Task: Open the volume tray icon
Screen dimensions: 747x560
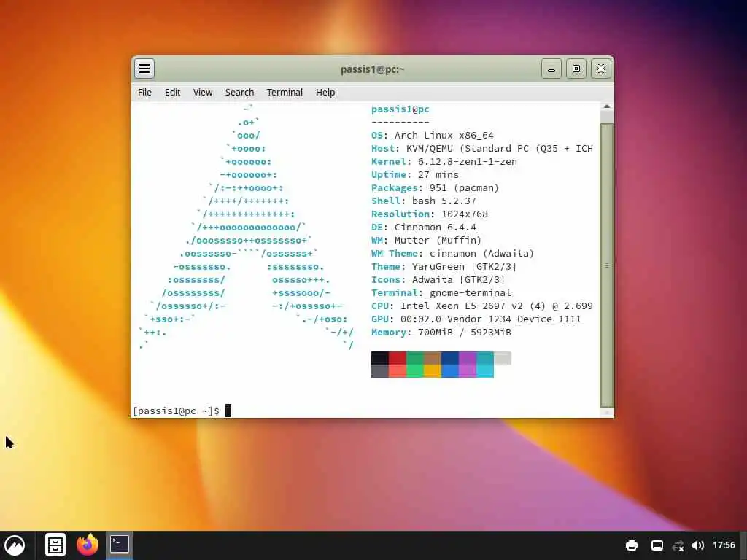Action: [x=698, y=545]
